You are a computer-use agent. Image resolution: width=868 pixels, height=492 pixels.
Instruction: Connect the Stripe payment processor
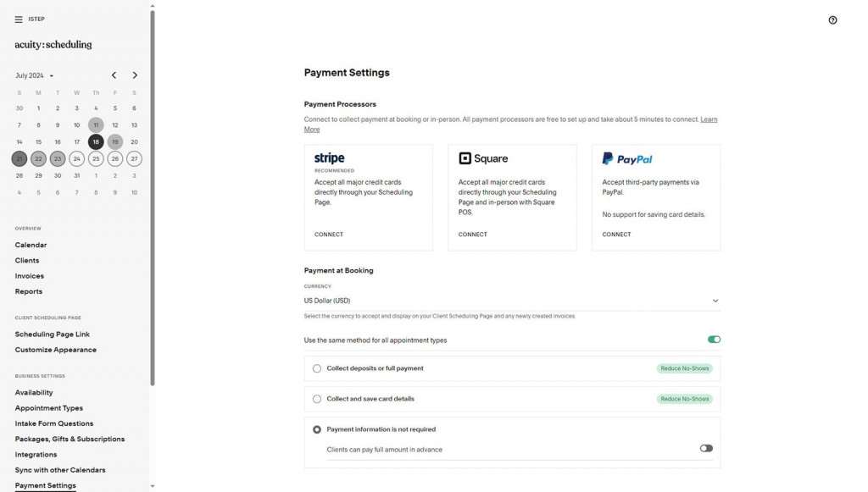coord(329,235)
